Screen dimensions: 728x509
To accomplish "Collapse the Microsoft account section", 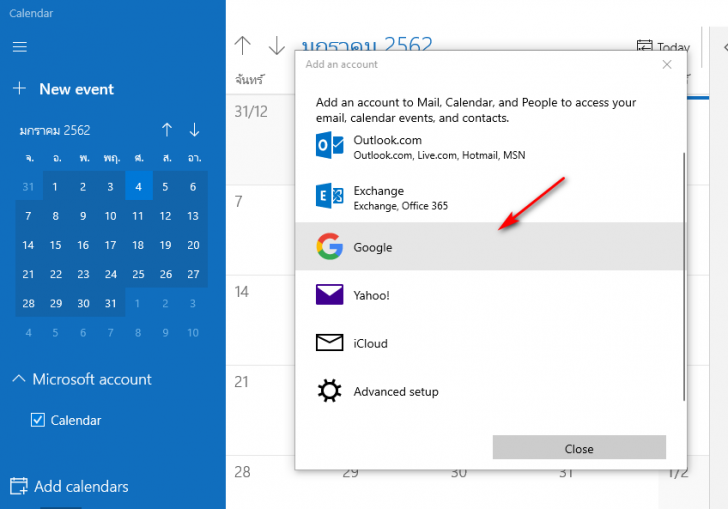I will click(x=19, y=379).
